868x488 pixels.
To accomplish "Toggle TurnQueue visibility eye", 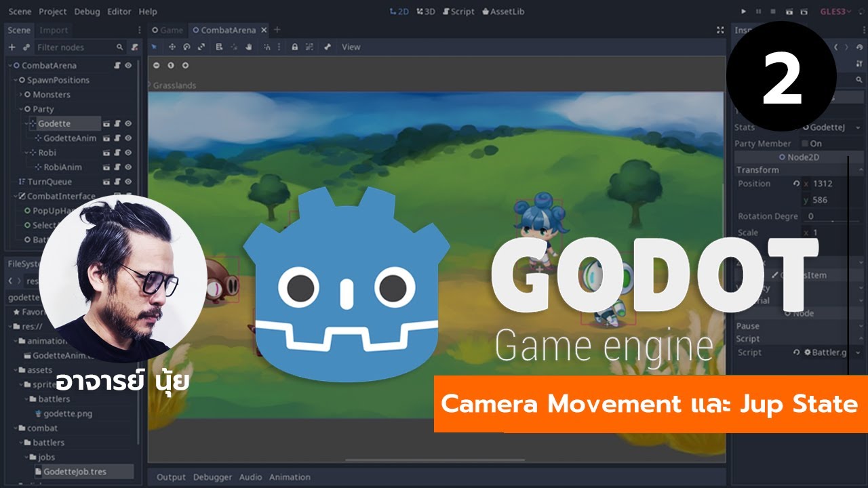I will pos(128,182).
